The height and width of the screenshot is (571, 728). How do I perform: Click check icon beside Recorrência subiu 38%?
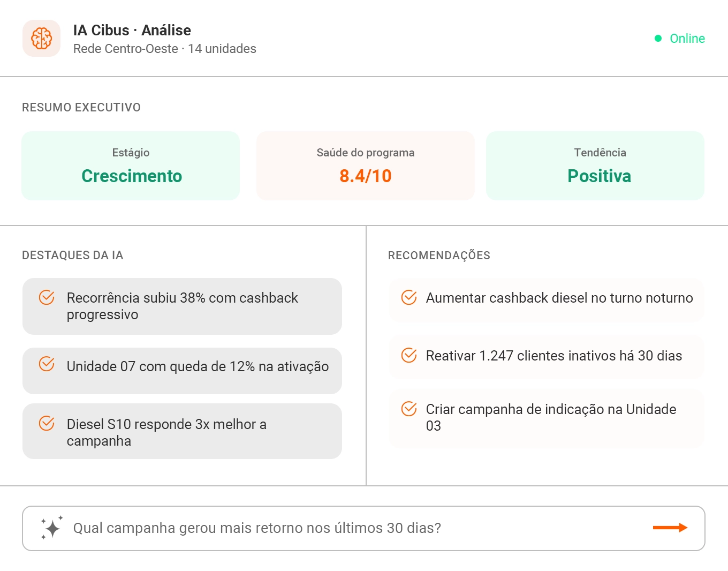tap(47, 297)
